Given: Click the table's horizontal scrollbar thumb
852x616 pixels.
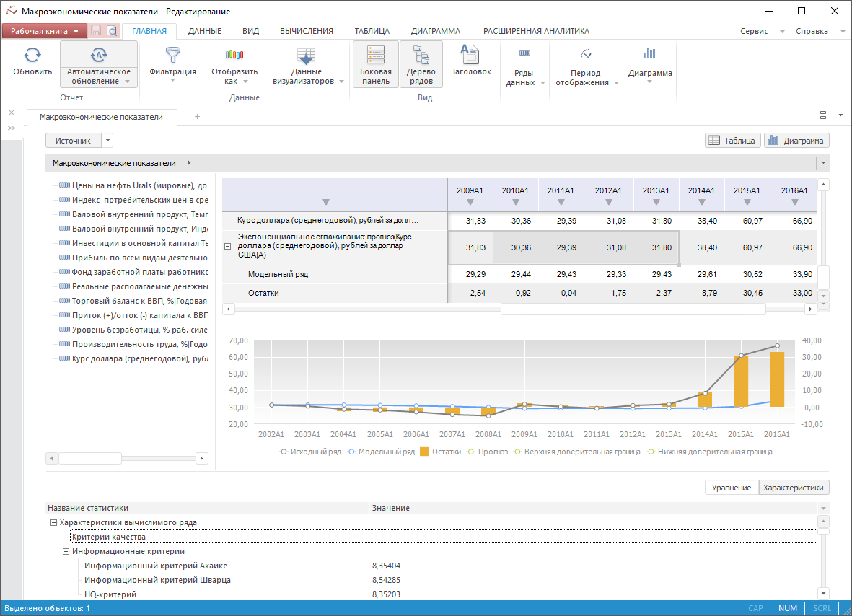Looking at the screenshot, I should 633,309.
